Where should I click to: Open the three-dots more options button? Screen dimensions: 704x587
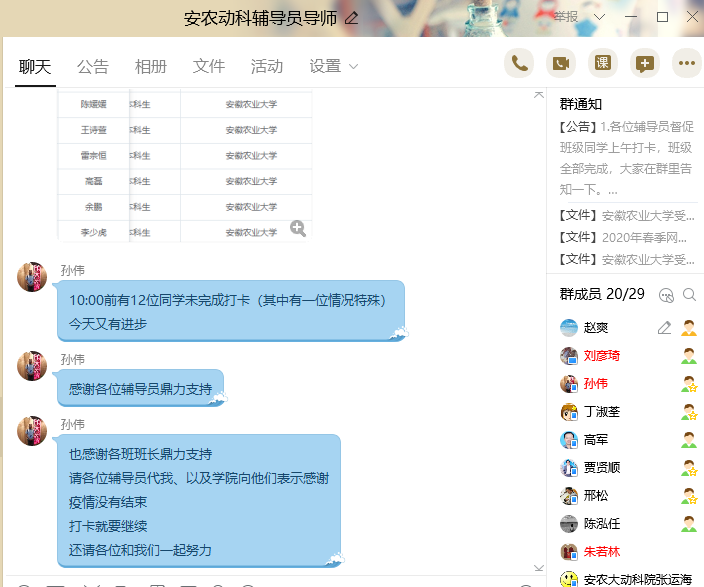(686, 63)
